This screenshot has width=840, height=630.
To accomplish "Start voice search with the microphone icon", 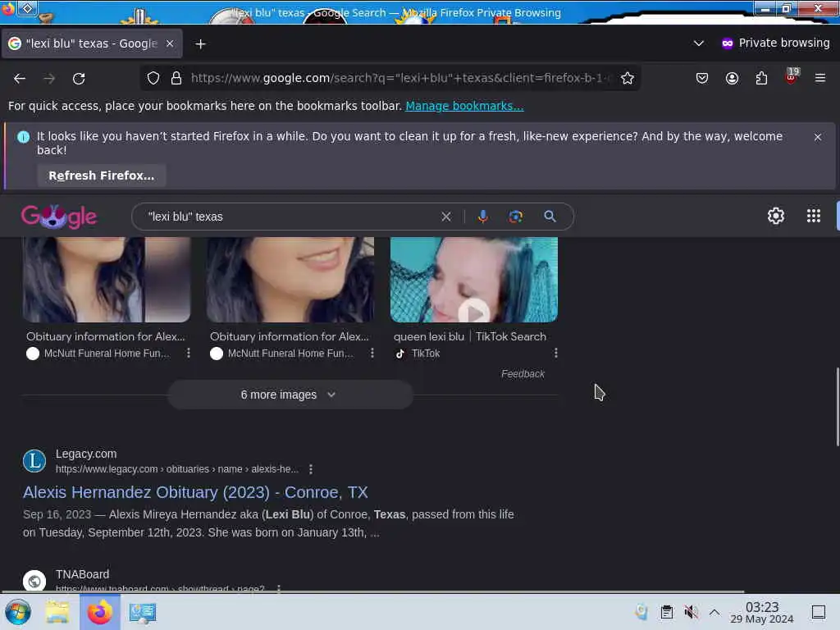I will (x=482, y=217).
